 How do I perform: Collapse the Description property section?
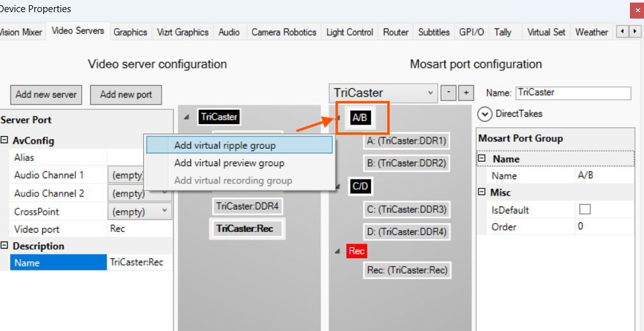(5, 246)
